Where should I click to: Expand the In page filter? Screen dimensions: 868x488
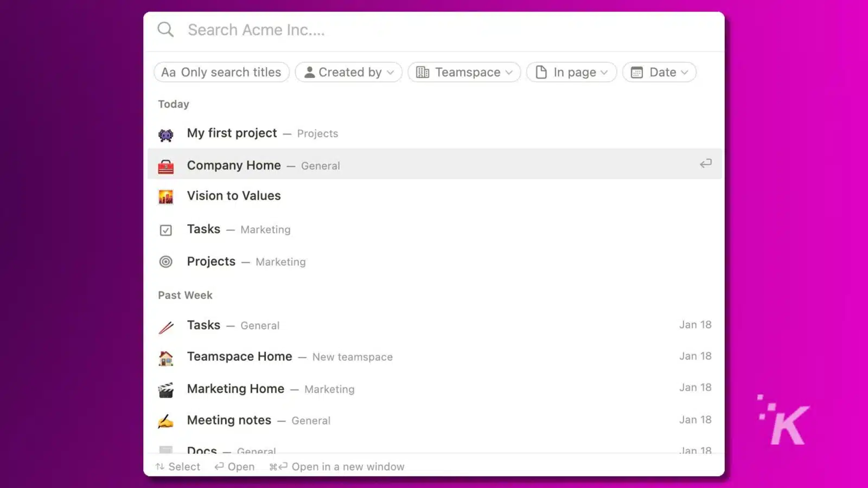[x=571, y=72]
